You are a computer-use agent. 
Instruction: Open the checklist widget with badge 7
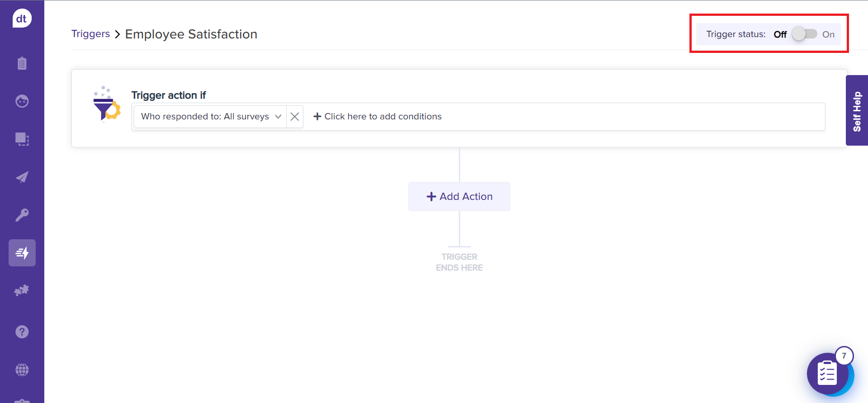point(827,374)
